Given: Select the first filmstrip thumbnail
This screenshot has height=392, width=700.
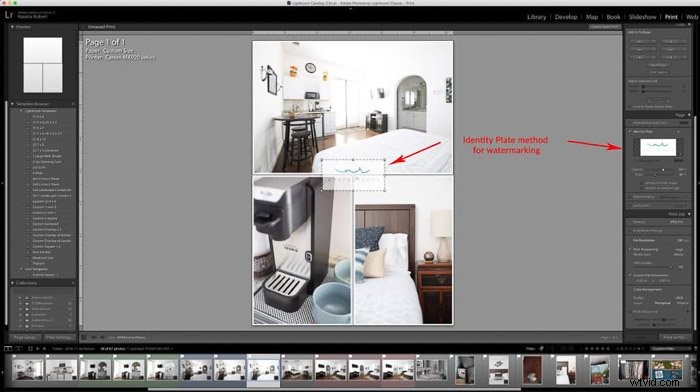Looking at the screenshot, I should [28, 370].
